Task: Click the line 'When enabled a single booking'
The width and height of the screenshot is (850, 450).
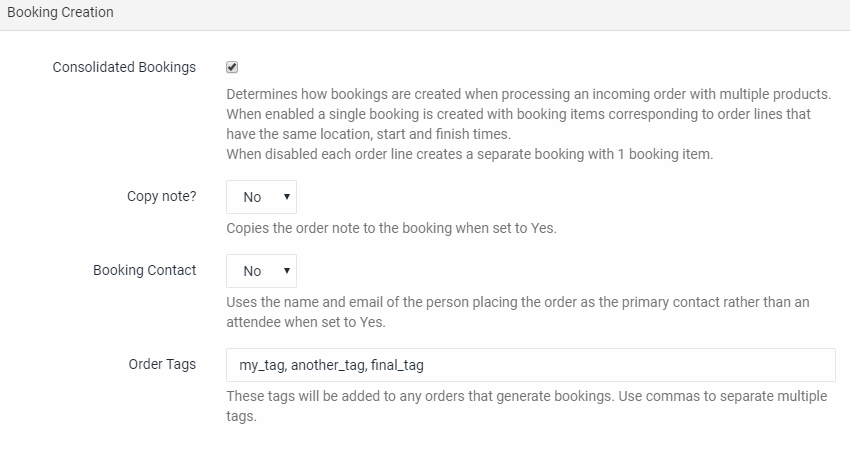Action: (x=518, y=114)
